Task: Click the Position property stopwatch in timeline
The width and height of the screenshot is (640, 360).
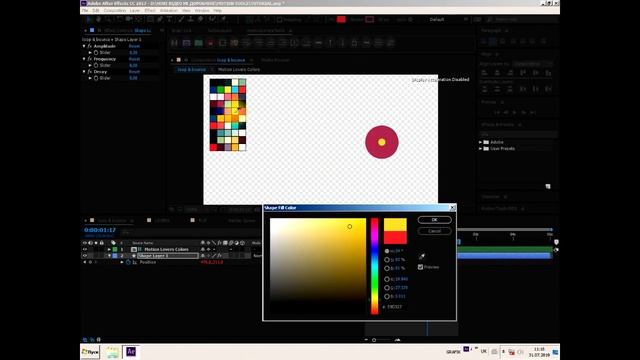Action: pyautogui.click(x=128, y=262)
